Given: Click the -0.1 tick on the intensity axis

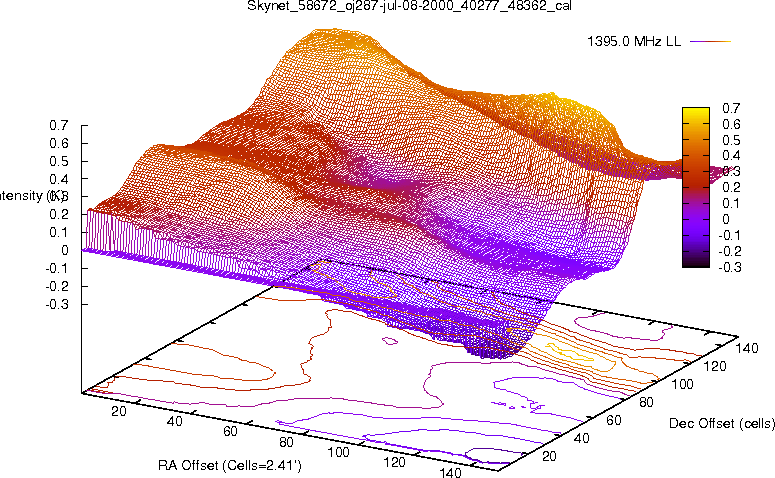Looking at the screenshot, I should tap(57, 268).
